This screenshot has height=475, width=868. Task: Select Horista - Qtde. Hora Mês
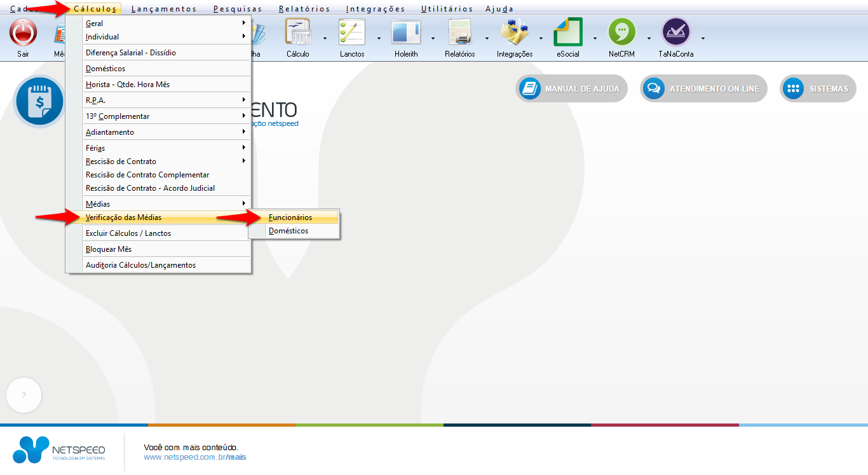coord(159,84)
